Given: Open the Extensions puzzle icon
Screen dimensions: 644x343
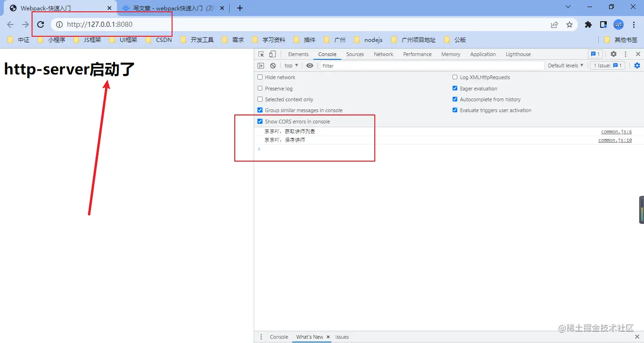Looking at the screenshot, I should [x=588, y=24].
